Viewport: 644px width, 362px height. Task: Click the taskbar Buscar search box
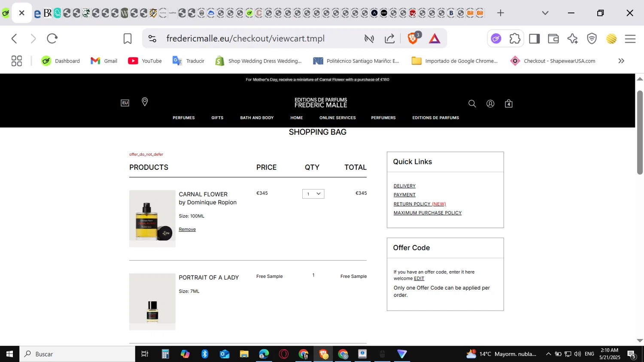(77, 354)
